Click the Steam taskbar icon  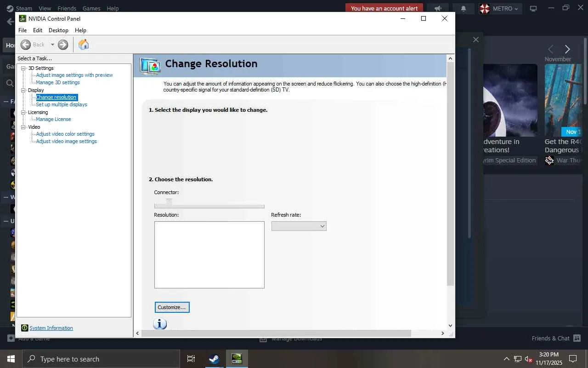pos(214,359)
